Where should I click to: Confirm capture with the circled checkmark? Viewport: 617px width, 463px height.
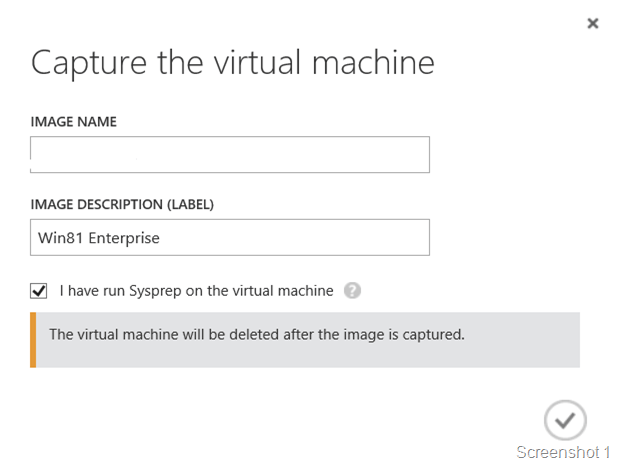(x=565, y=419)
